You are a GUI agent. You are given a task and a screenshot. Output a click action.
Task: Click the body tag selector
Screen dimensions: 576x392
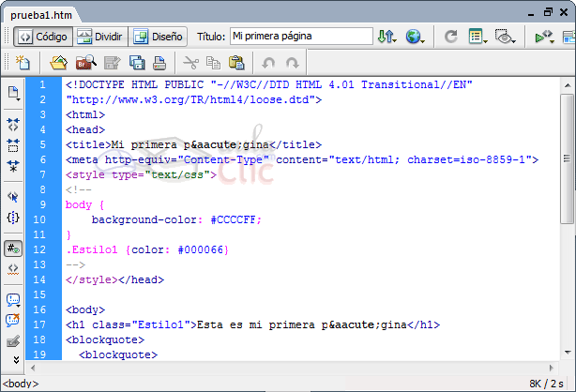click(21, 384)
